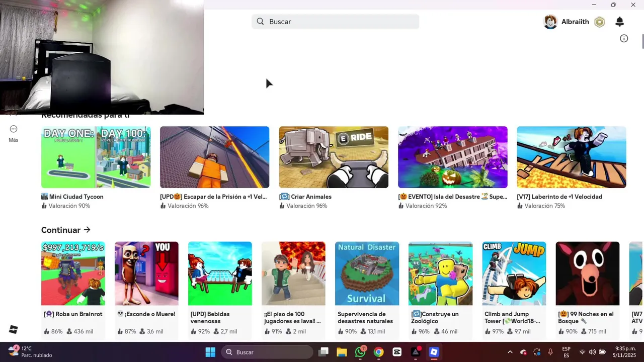The image size is (644, 362).
Task: Open Roba un Brainrot thumbnail
Action: (x=73, y=274)
